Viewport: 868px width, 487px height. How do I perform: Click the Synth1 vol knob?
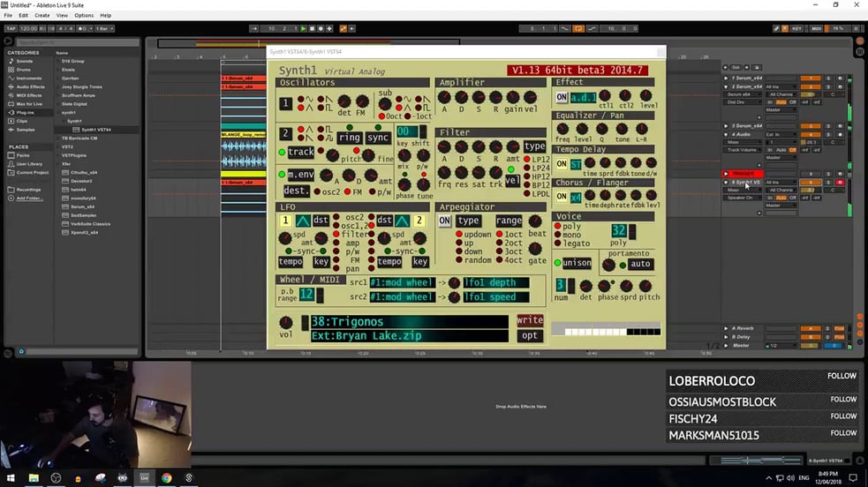[286, 323]
